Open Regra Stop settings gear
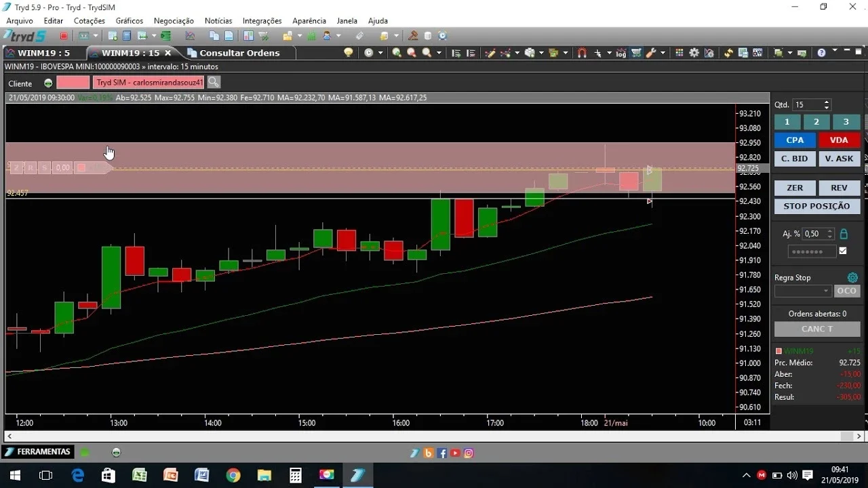The image size is (868, 488). click(x=852, y=277)
